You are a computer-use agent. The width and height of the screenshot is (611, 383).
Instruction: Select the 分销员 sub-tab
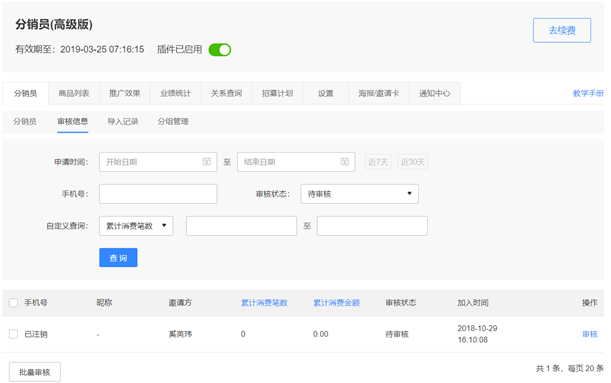(x=25, y=122)
